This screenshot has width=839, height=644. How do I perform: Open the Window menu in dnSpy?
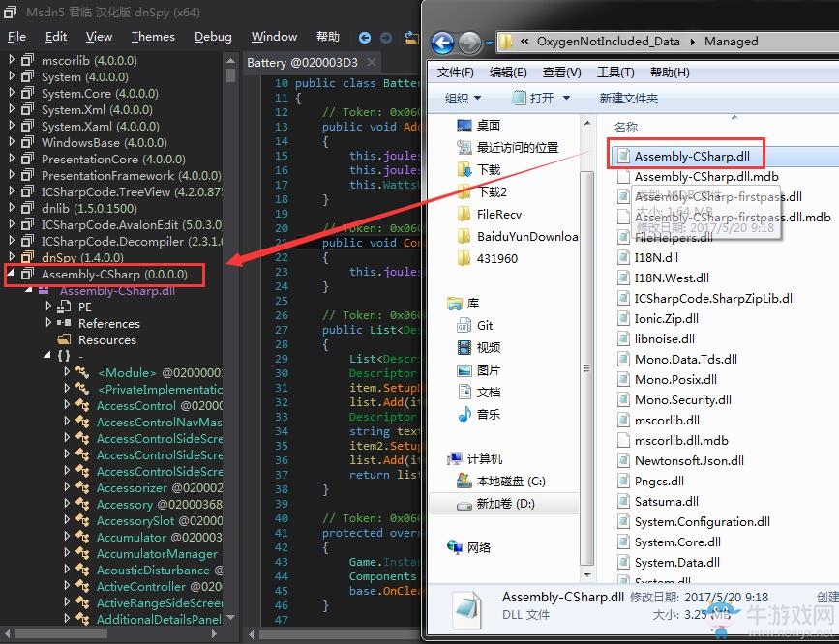(274, 37)
